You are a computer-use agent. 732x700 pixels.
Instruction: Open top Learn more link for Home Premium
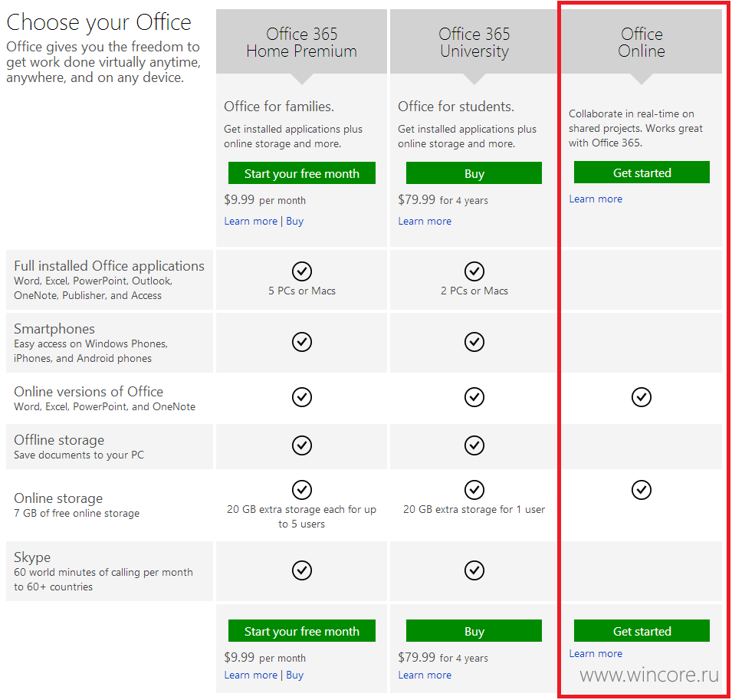pyautogui.click(x=251, y=221)
